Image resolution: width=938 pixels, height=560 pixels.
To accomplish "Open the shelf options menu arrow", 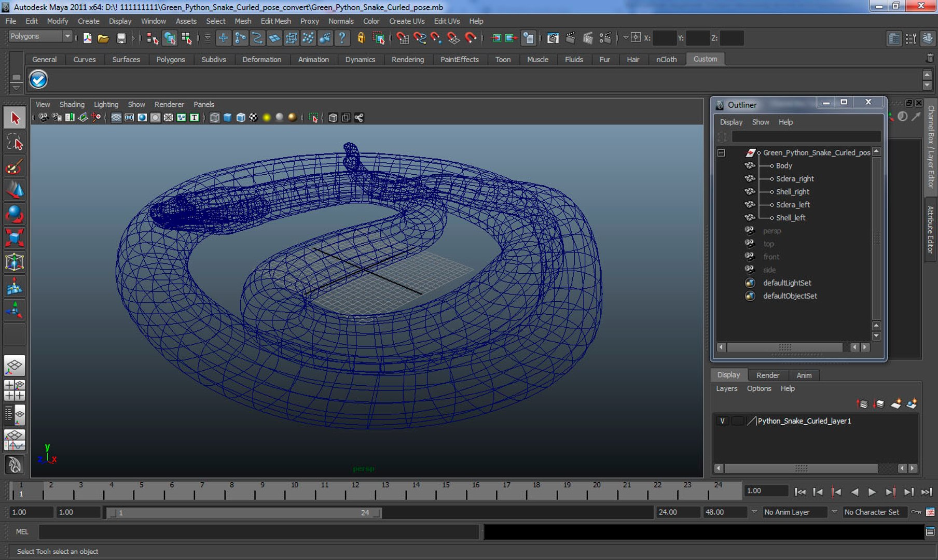I will click(16, 89).
